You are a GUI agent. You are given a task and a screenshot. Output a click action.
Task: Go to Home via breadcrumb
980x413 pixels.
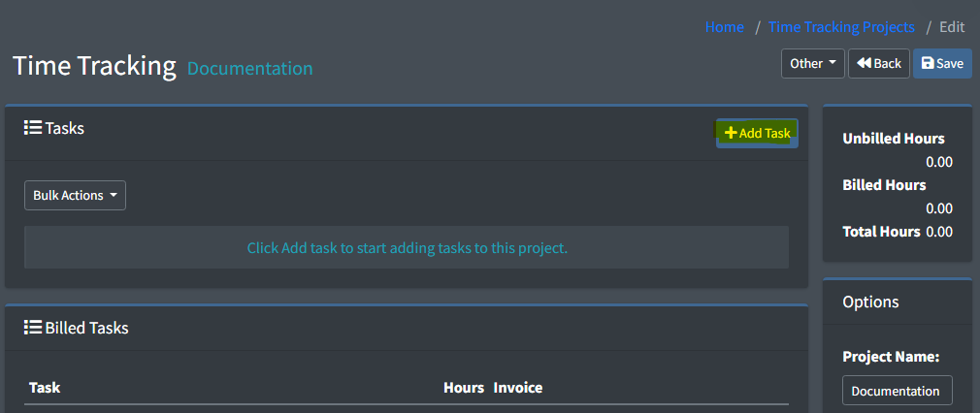pos(724,27)
